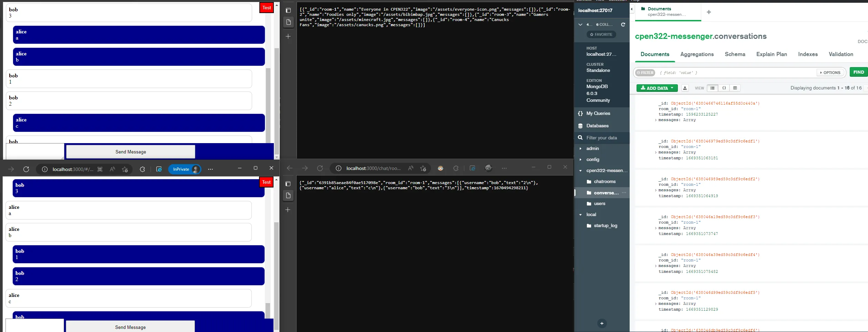Refresh the Compass databases list
The image size is (868, 332).
pyautogui.click(x=623, y=24)
